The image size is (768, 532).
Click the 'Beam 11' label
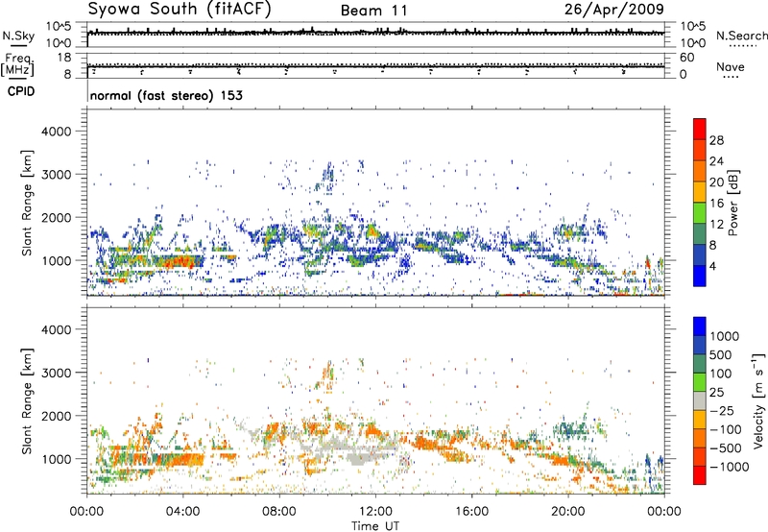pyautogui.click(x=374, y=11)
